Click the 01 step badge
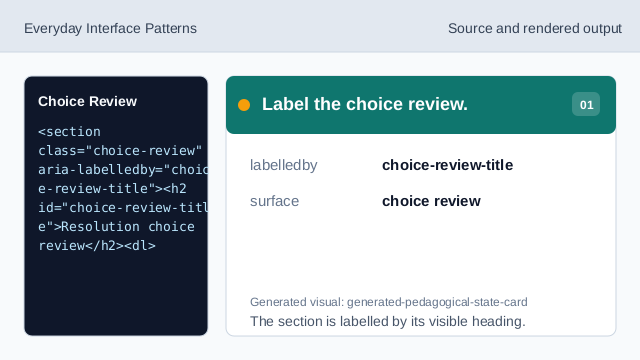The height and width of the screenshot is (360, 640). 586,104
